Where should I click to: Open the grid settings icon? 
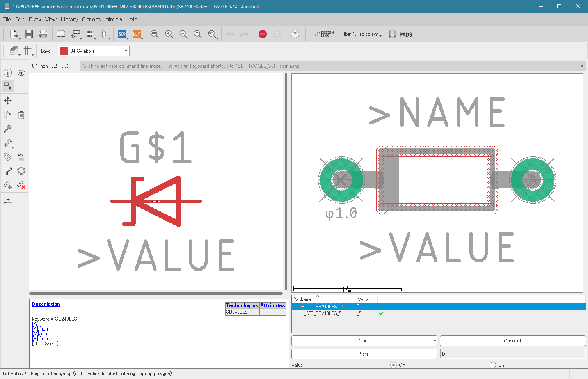(x=27, y=51)
